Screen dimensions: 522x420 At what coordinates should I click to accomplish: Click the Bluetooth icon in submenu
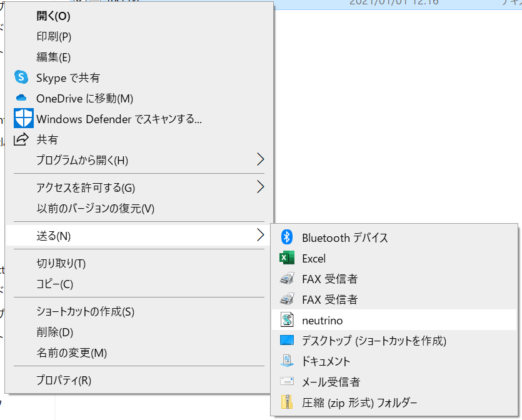287,237
